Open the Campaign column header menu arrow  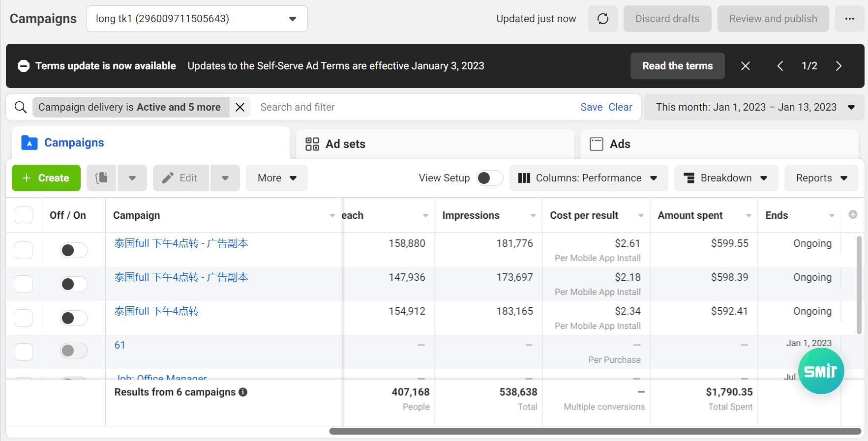tap(332, 215)
